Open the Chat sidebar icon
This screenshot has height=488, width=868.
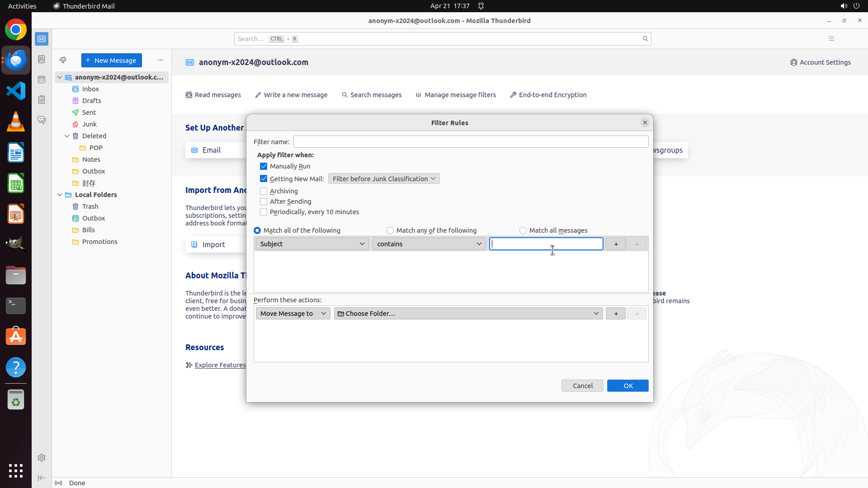[42, 120]
